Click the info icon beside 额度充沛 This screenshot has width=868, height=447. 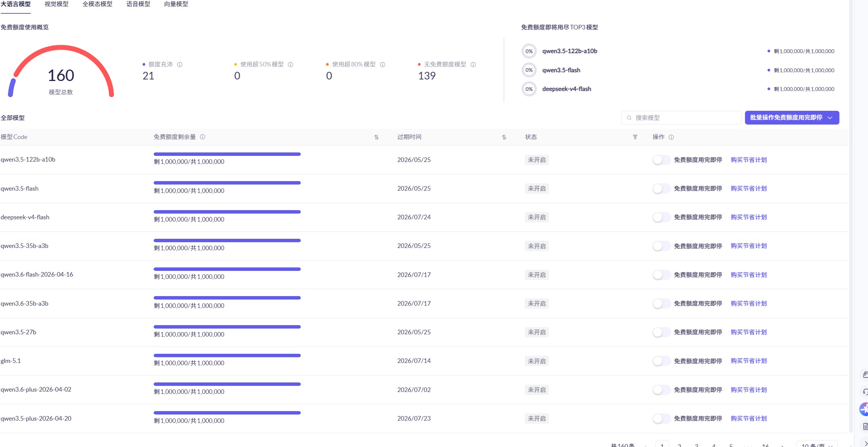click(180, 65)
